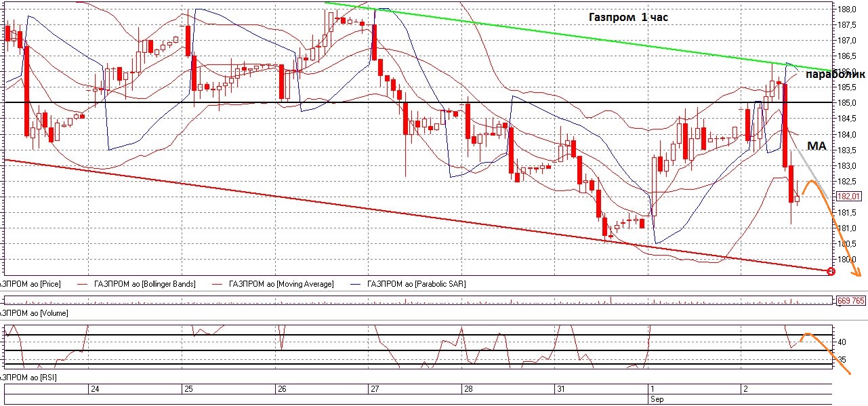Click date 1 on the time axis
The height and width of the screenshot is (406, 868).
pos(652,389)
